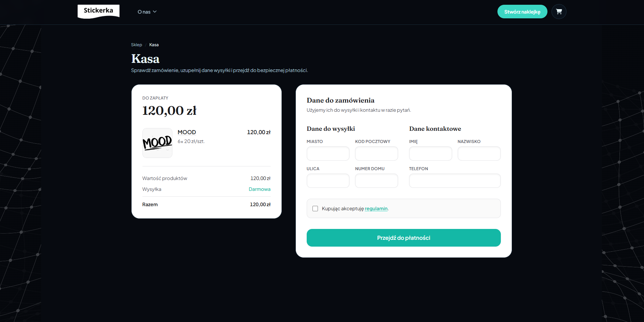Click the Stickerka logo
644x322 pixels.
(98, 11)
